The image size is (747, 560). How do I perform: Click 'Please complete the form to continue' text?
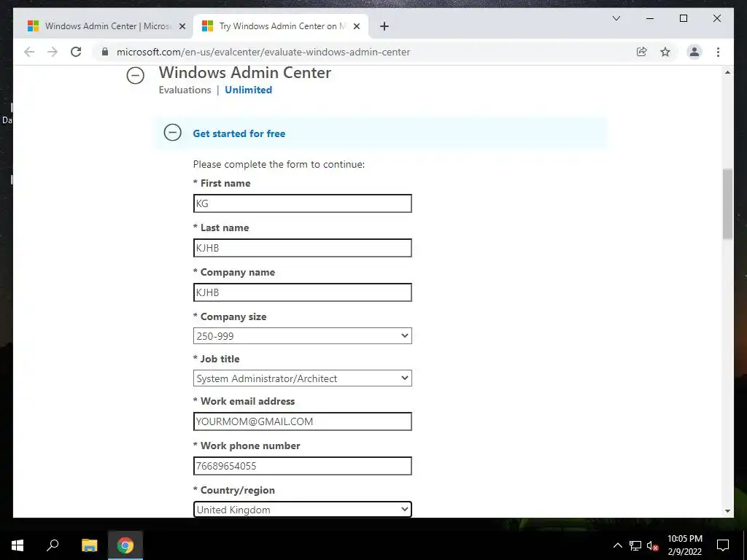point(279,164)
